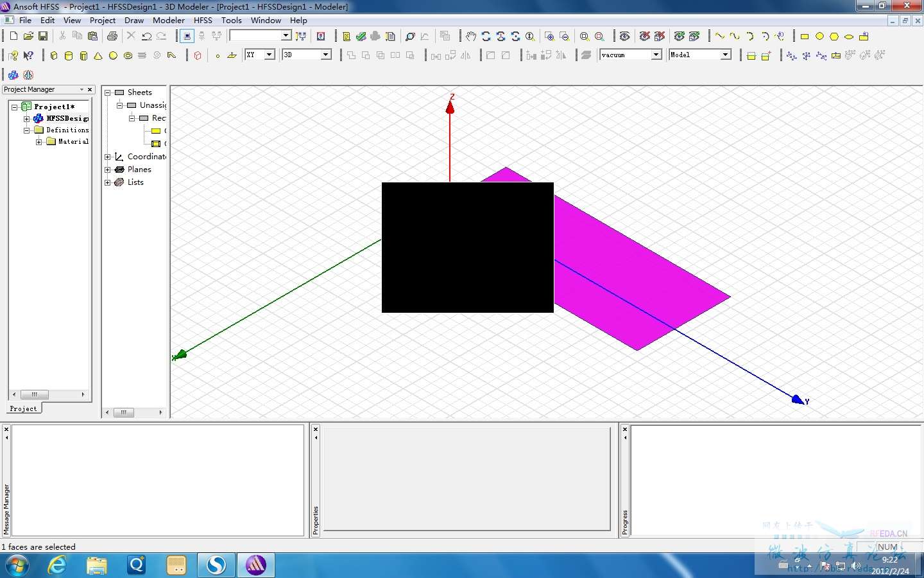Open the Modeler menu
Image resolution: width=924 pixels, height=578 pixels.
[x=168, y=21]
